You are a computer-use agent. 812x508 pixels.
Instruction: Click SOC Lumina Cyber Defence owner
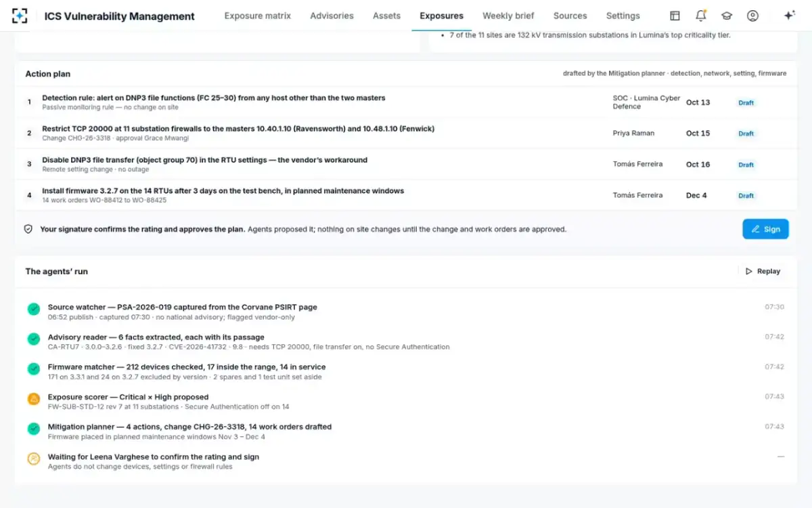pos(646,102)
